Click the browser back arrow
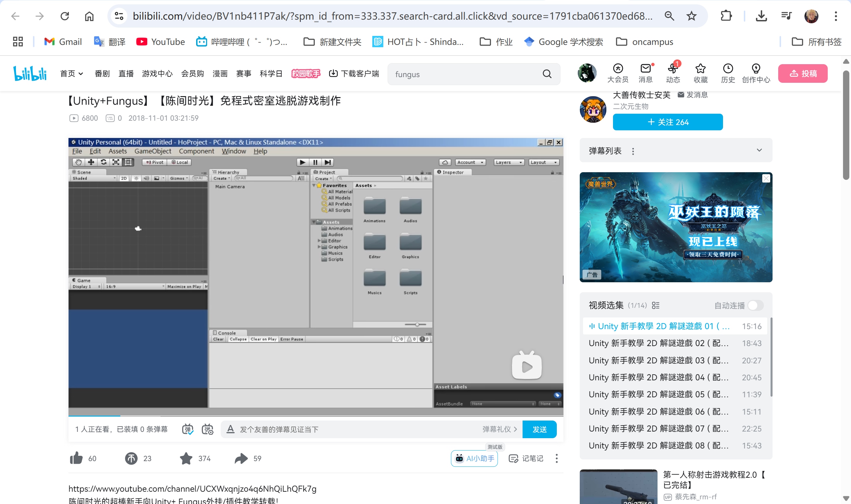Viewport: 851px width, 504px height. coord(15,16)
